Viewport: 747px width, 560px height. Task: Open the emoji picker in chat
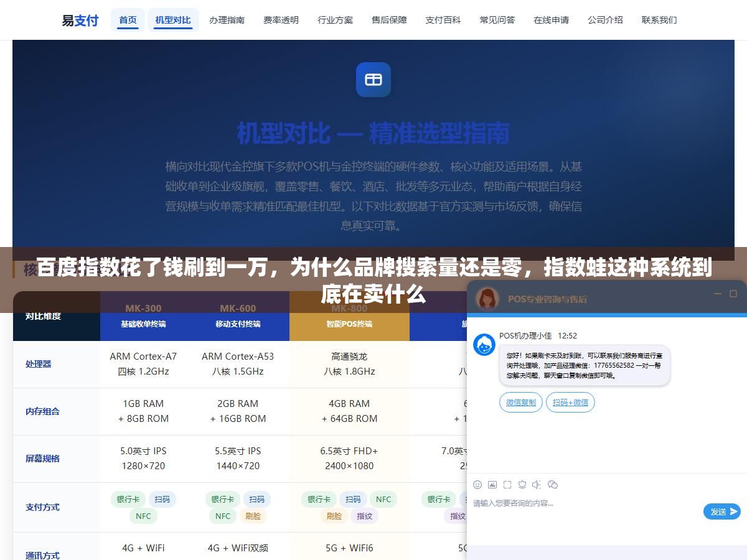click(x=477, y=485)
